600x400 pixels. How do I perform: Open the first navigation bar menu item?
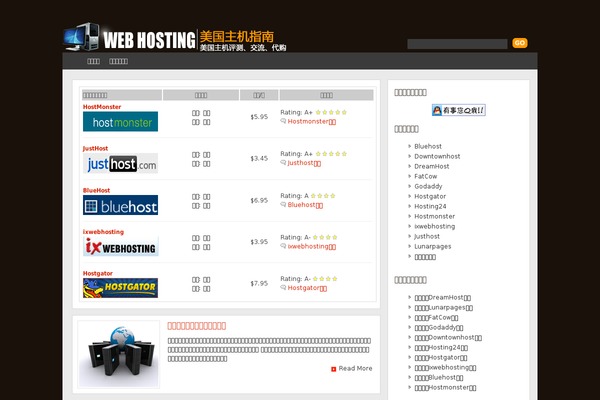click(x=93, y=61)
